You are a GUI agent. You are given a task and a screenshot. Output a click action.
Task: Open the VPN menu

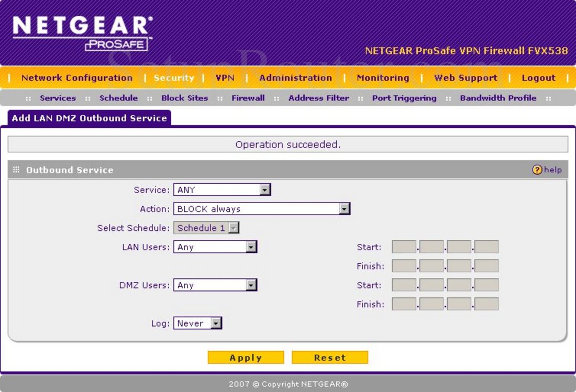point(225,77)
